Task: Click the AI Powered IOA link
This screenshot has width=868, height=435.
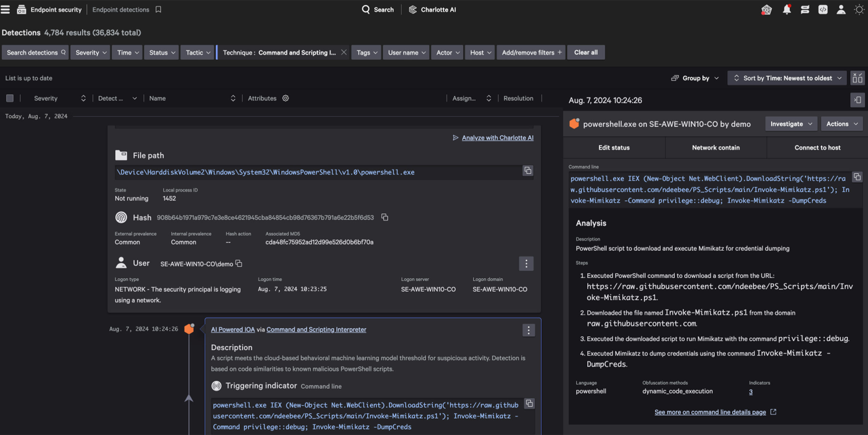Action: pyautogui.click(x=233, y=329)
